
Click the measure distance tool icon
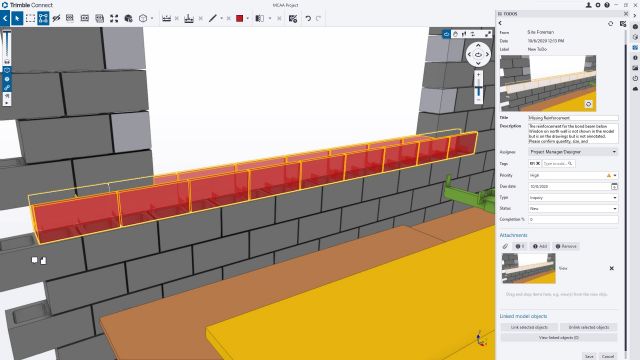(167, 18)
